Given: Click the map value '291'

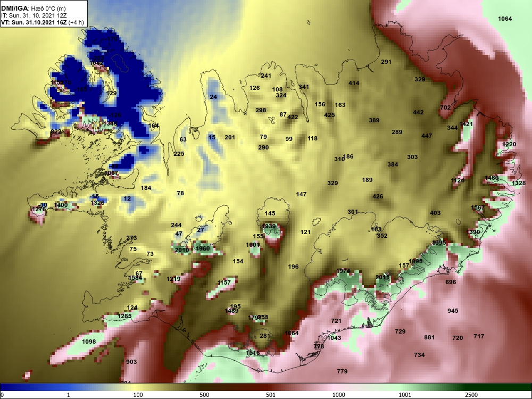Looking at the screenshot, I should [x=386, y=62].
